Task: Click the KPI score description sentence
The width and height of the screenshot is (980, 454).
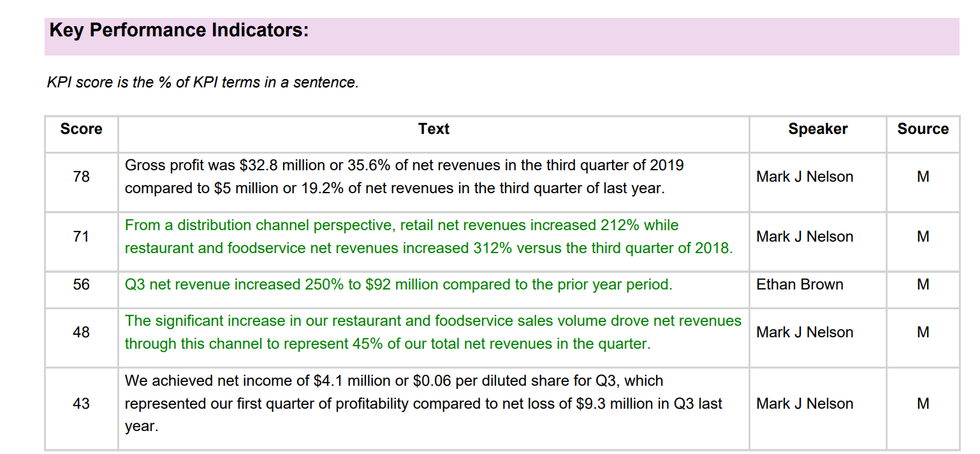Action: click(x=203, y=82)
